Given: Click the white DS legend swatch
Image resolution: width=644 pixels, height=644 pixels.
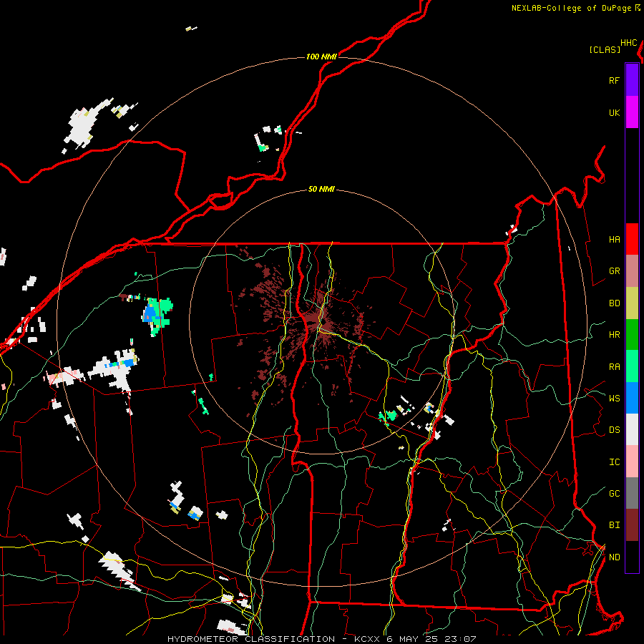Looking at the screenshot, I should point(632,429).
